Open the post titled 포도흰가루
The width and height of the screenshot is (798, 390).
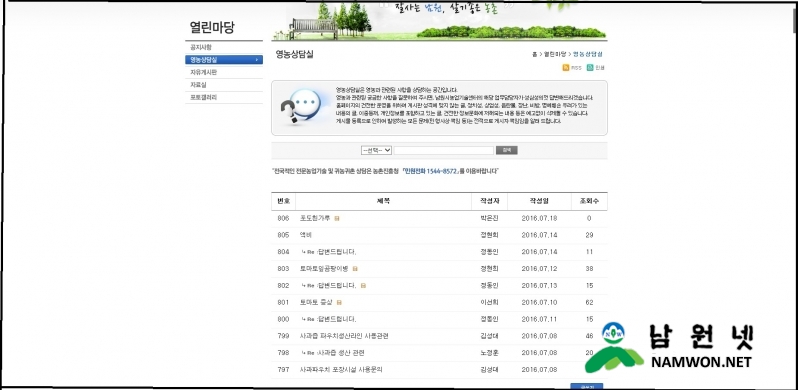click(315, 218)
